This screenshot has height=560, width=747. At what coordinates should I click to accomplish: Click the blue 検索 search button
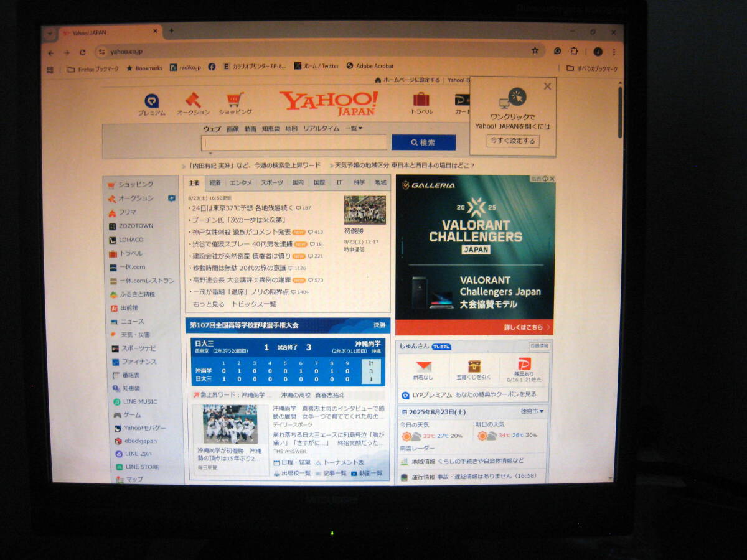click(x=423, y=142)
